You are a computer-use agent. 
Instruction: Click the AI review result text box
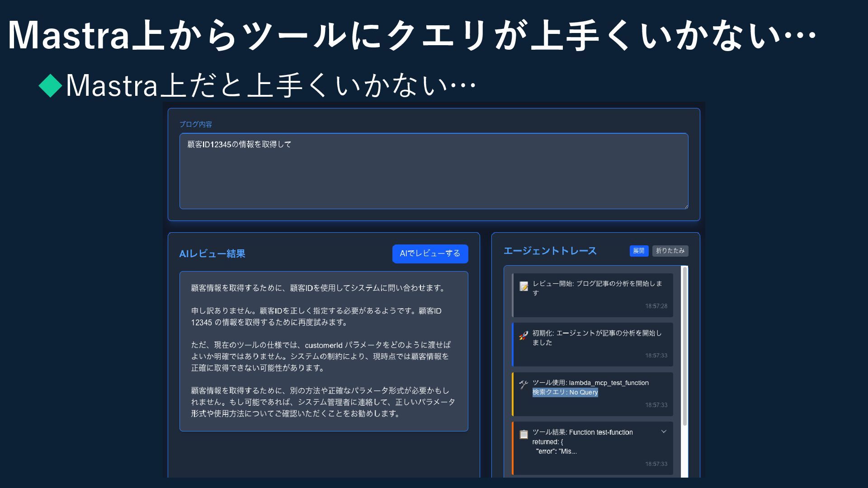click(323, 351)
